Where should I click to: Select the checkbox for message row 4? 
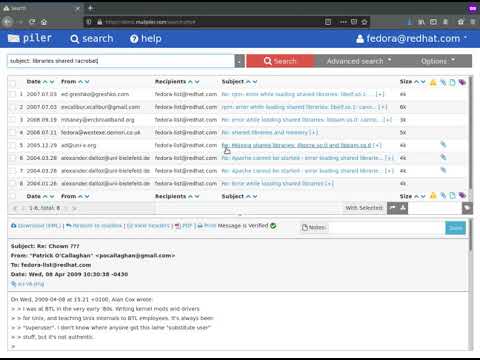[13, 133]
